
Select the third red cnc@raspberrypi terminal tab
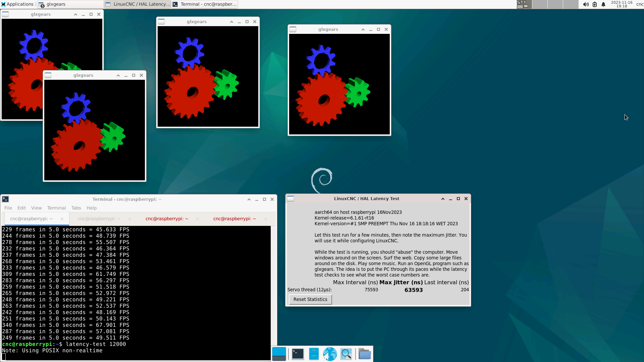(x=167, y=219)
